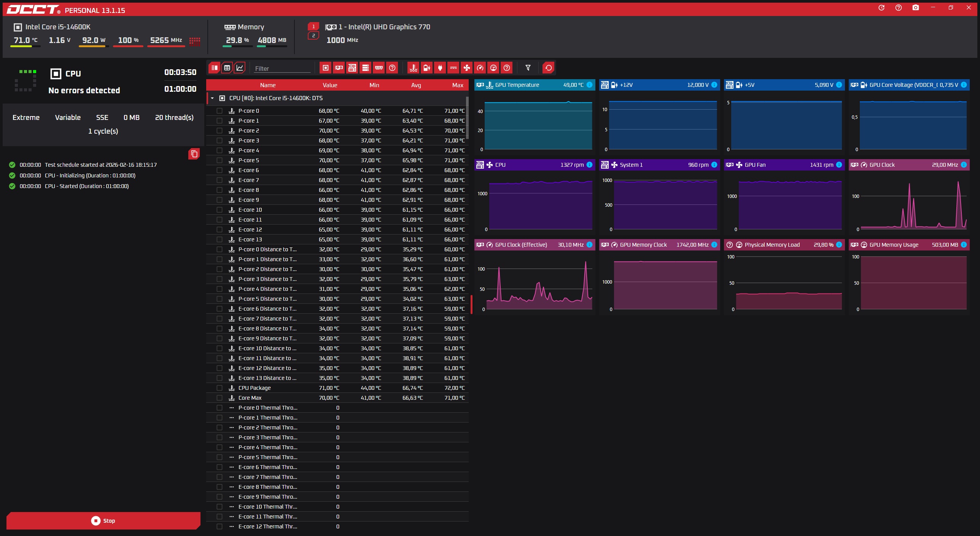Select GPU tab number 2
The height and width of the screenshot is (536, 980).
coord(313,36)
